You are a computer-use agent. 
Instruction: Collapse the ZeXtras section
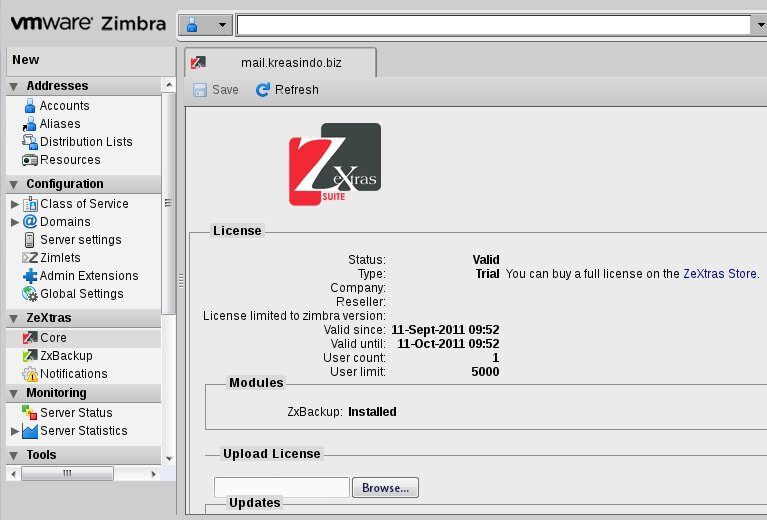14,318
